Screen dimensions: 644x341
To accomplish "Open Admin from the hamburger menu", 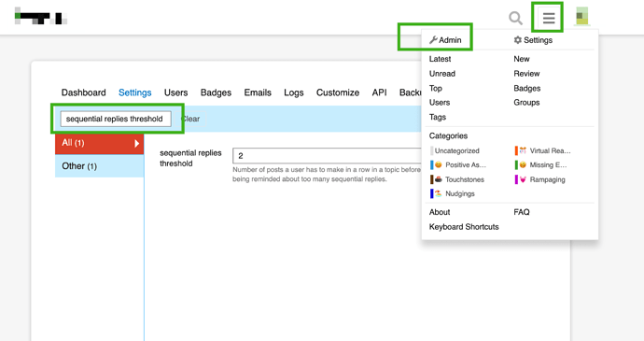I will click(445, 40).
